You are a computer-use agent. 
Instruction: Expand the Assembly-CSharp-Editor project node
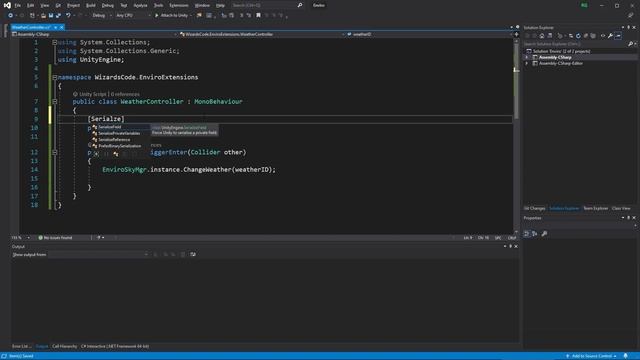pyautogui.click(x=527, y=64)
